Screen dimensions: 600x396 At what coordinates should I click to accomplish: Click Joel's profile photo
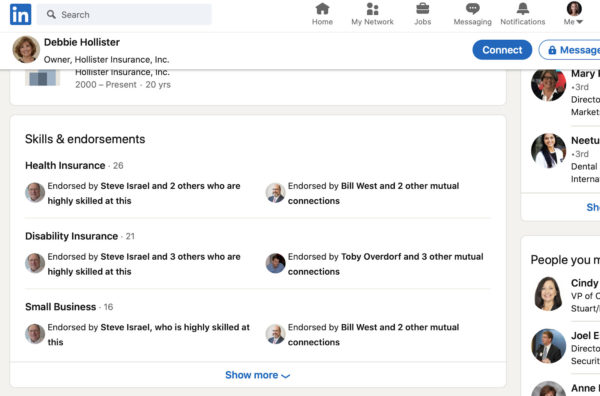point(548,346)
